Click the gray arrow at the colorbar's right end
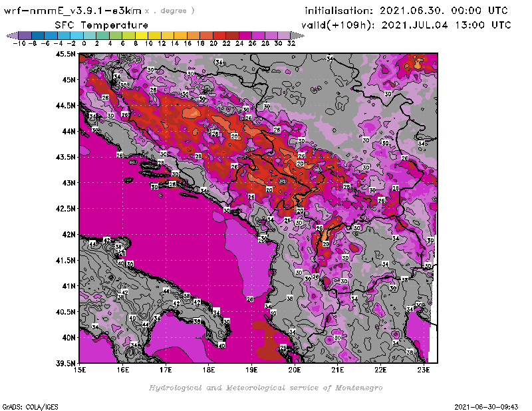Viewport: 532px width, 411px height. [297, 35]
